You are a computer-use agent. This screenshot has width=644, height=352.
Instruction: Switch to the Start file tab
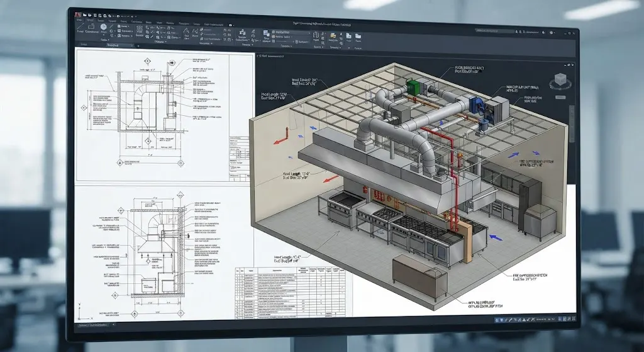(84, 44)
